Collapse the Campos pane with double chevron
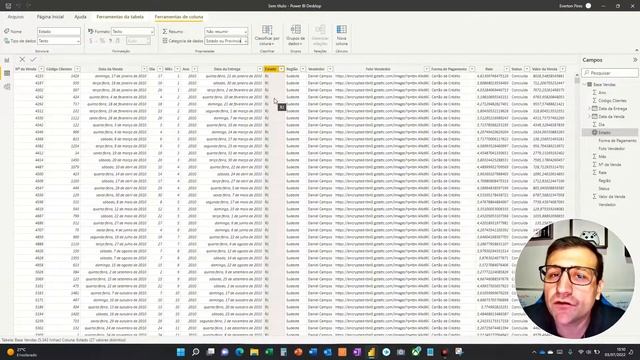 click(635, 60)
